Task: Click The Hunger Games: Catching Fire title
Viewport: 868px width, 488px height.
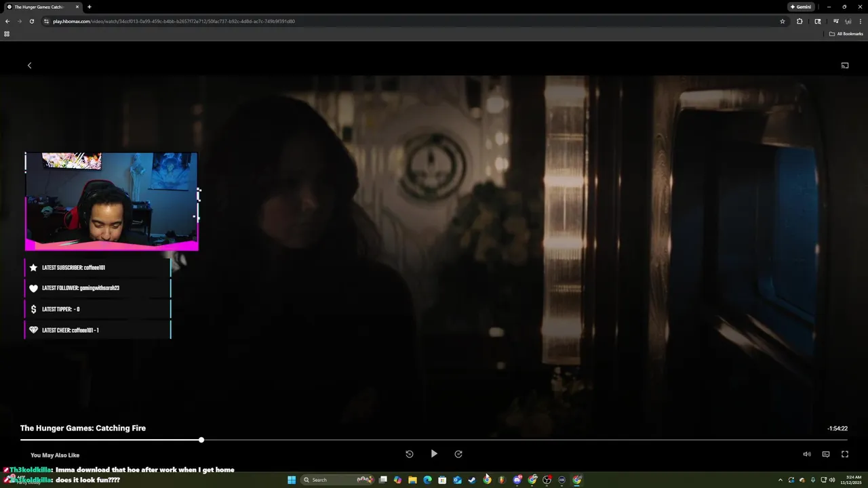Action: click(x=83, y=428)
